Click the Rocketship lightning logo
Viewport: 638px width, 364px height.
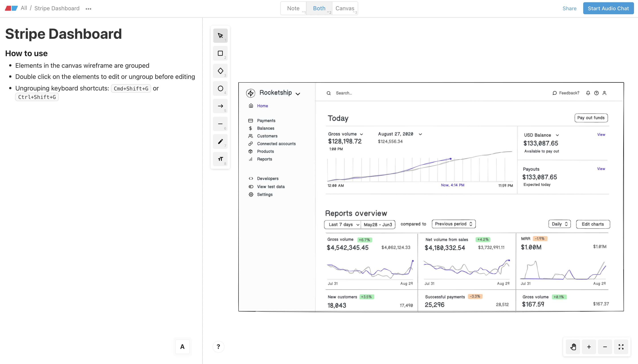[x=251, y=93]
